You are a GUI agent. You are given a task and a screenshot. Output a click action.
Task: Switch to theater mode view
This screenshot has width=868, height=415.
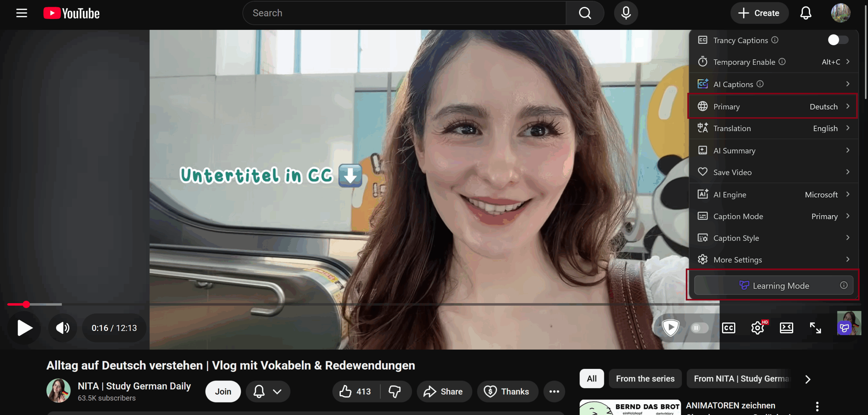pyautogui.click(x=786, y=328)
